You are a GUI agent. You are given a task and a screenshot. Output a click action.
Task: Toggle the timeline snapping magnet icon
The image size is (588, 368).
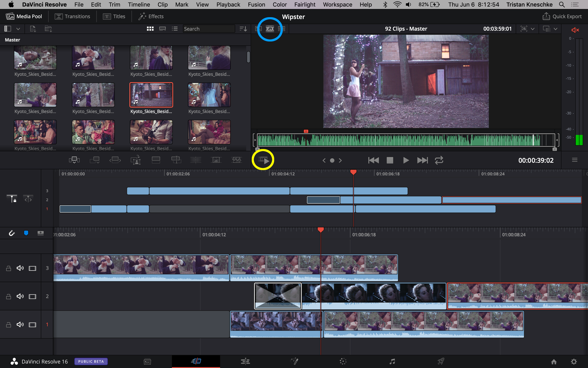12,233
